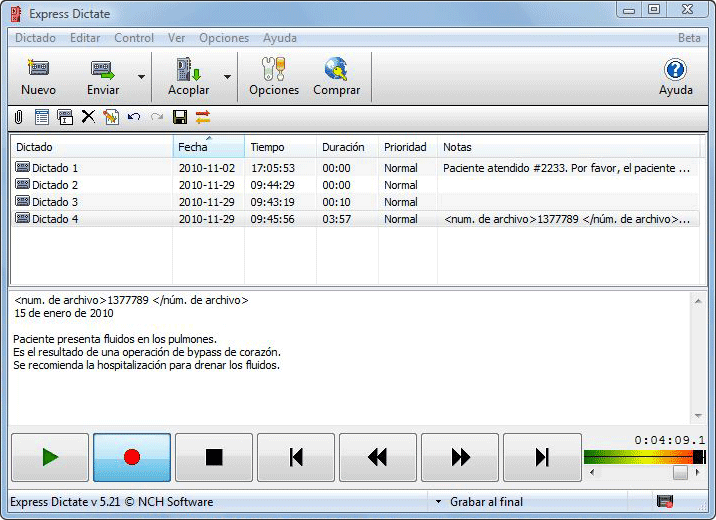
Task: Click the 0:04:09.1 time display
Action: click(669, 440)
